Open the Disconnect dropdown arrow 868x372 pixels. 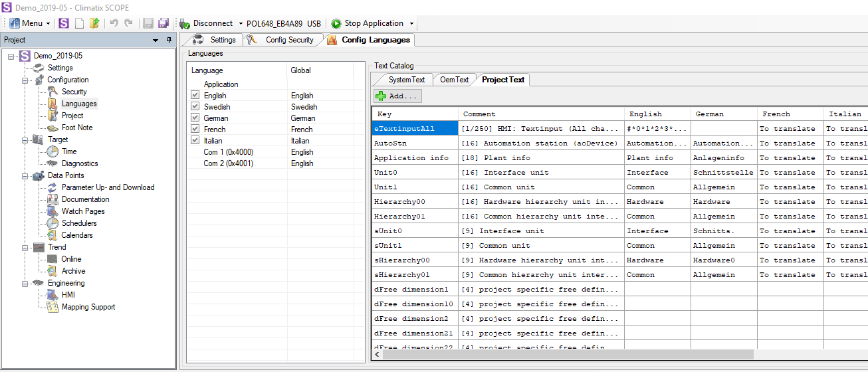(x=240, y=24)
